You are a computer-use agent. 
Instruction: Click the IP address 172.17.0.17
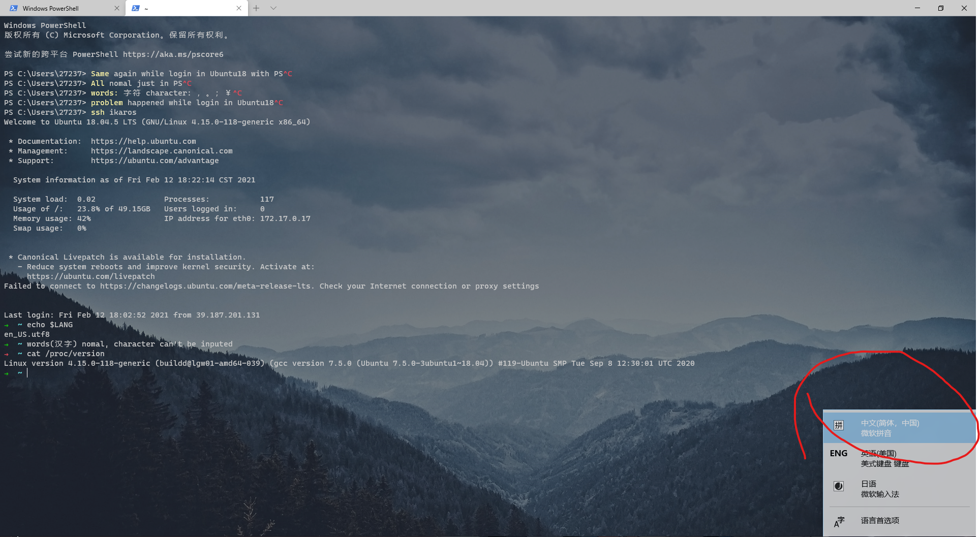285,218
